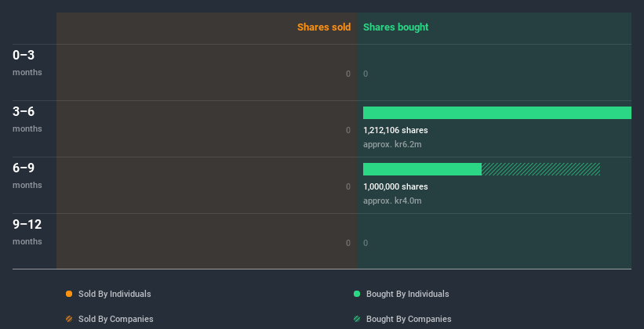This screenshot has width=644, height=329.
Task: Select the Sold By Individuals legend label
Action: 115,294
